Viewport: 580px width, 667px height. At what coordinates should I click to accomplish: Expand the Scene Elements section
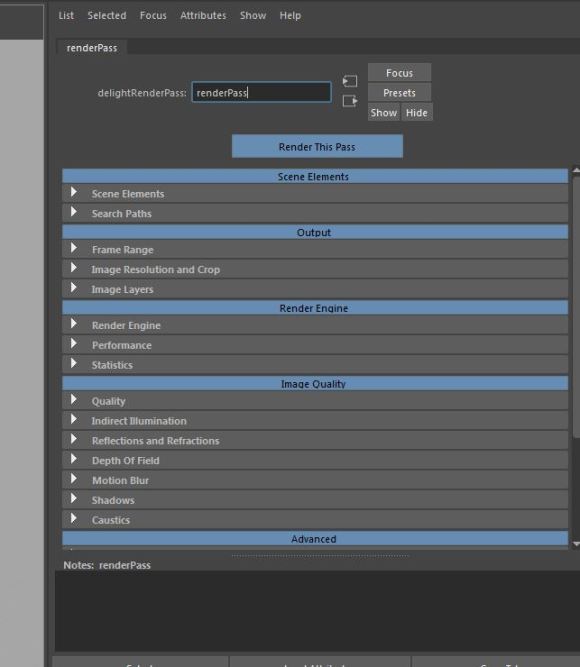(x=315, y=194)
